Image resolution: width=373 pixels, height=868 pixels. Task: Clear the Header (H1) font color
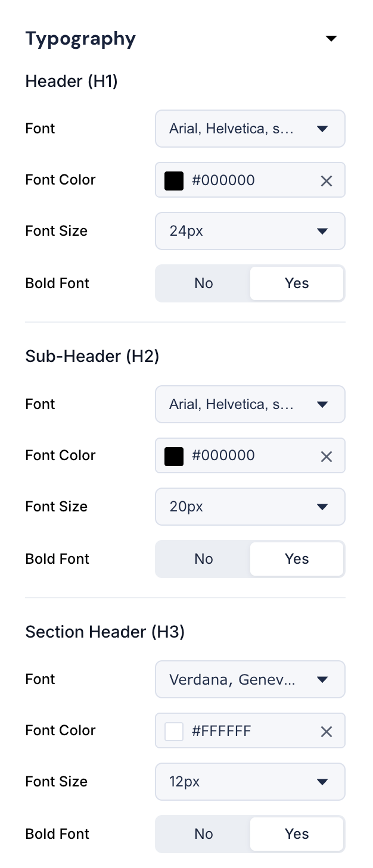326,181
